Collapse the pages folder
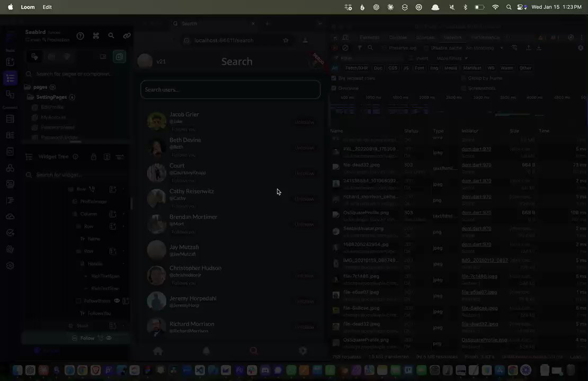Viewport: 588px width, 381px height. click(x=28, y=87)
